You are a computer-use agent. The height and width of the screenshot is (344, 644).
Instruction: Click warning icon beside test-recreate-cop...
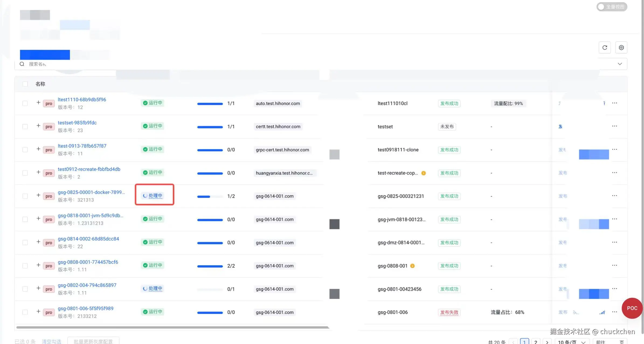(x=424, y=173)
